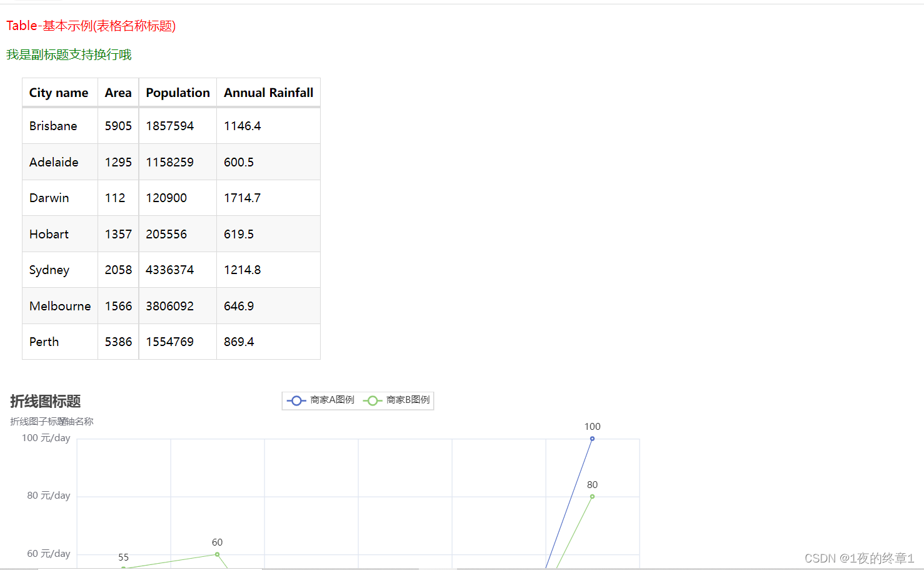Click Sydney's area value 2058
This screenshot has width=924, height=570.
tap(118, 270)
